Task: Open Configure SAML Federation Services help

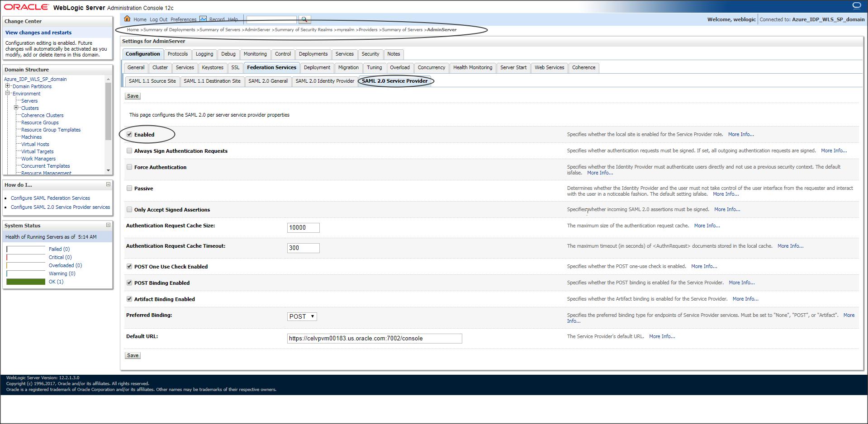Action: (50, 198)
